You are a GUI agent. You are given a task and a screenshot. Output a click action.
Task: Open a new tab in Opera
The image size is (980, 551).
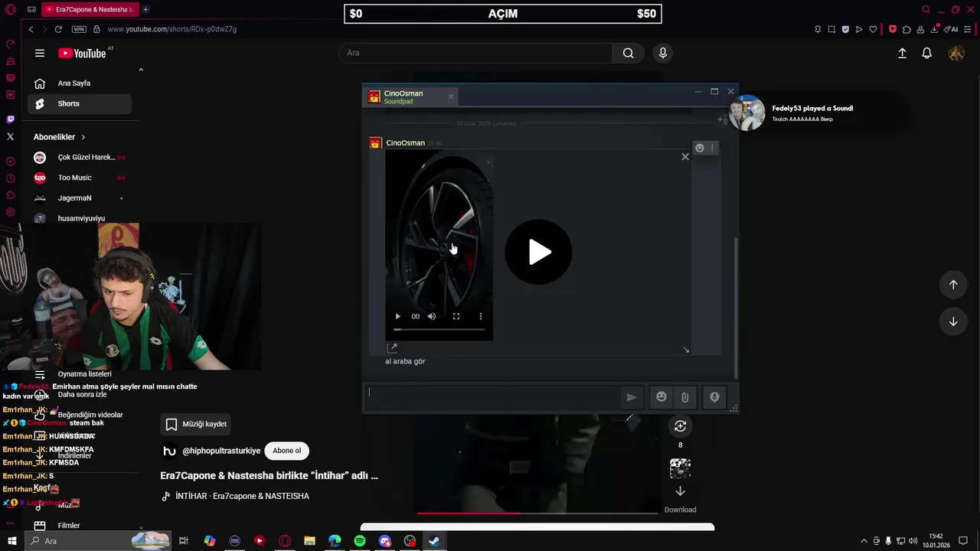pos(145,9)
